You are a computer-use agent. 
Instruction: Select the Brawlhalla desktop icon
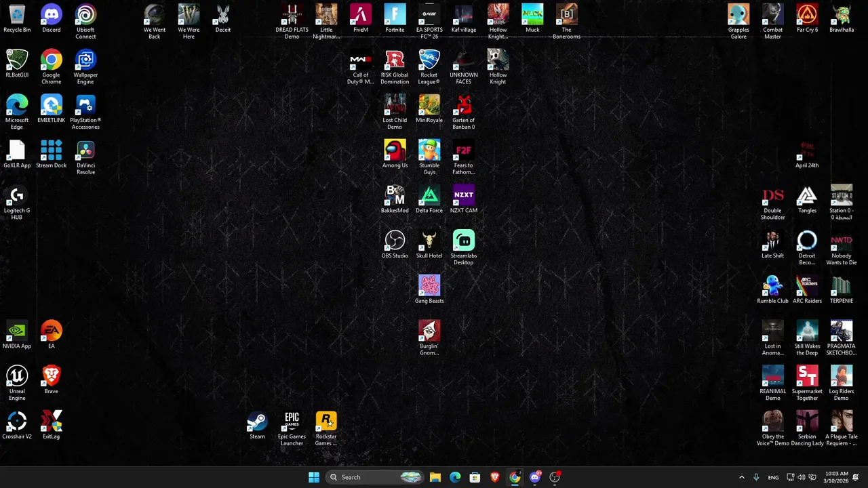tap(842, 19)
